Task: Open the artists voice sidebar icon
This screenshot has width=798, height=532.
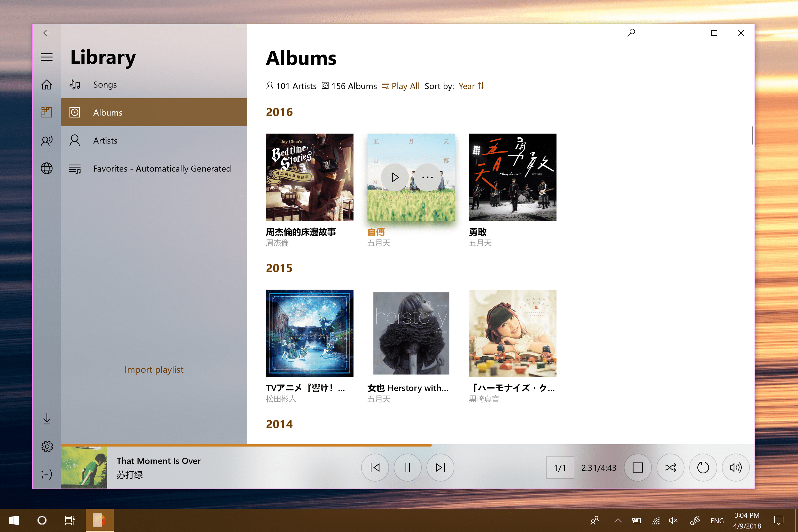Action: click(x=46, y=141)
